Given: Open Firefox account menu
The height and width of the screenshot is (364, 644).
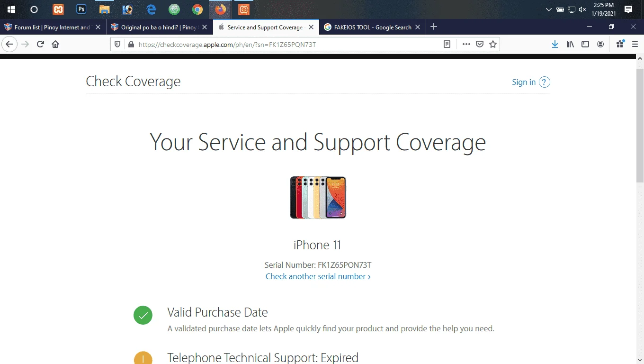Looking at the screenshot, I should (x=600, y=44).
